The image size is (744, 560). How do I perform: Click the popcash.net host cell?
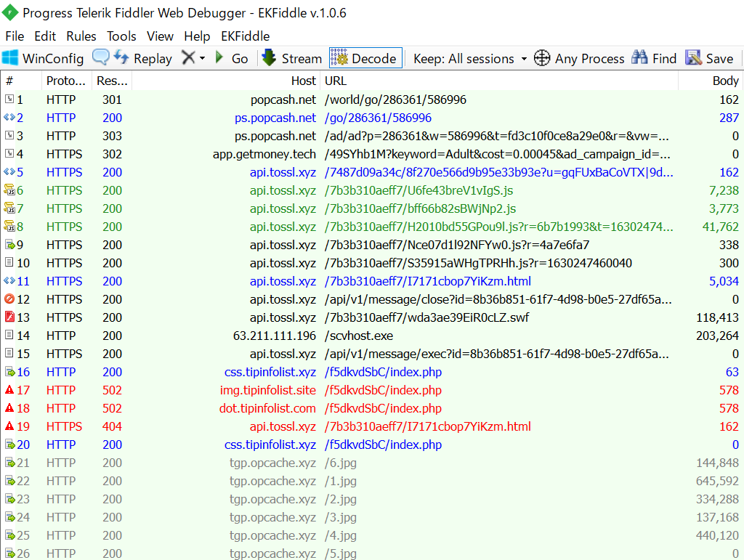(x=283, y=100)
